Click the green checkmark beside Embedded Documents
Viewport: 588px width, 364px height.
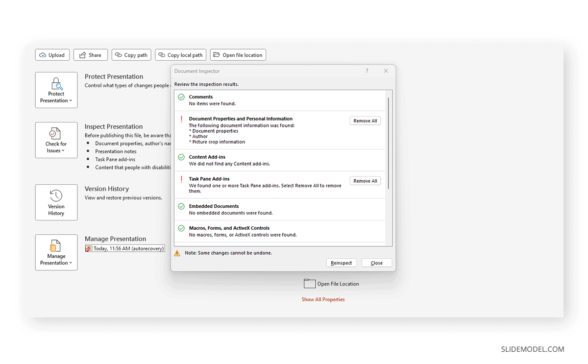click(x=181, y=207)
